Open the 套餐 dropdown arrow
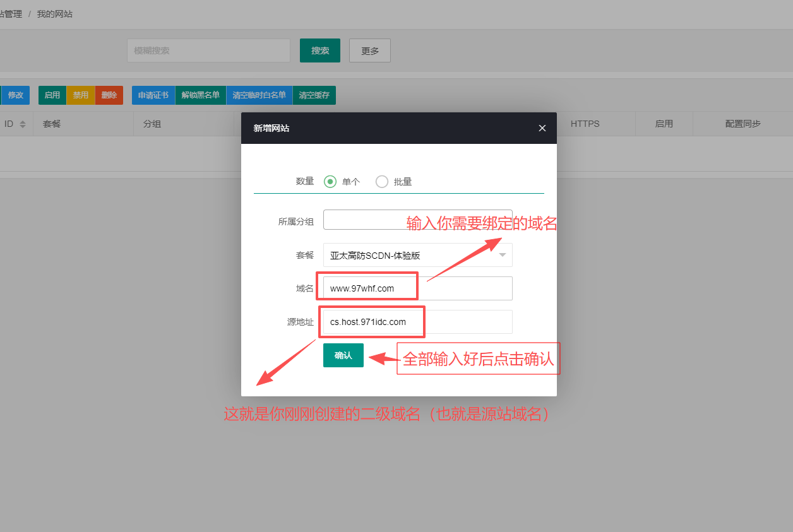This screenshot has height=532, width=793. (x=503, y=255)
